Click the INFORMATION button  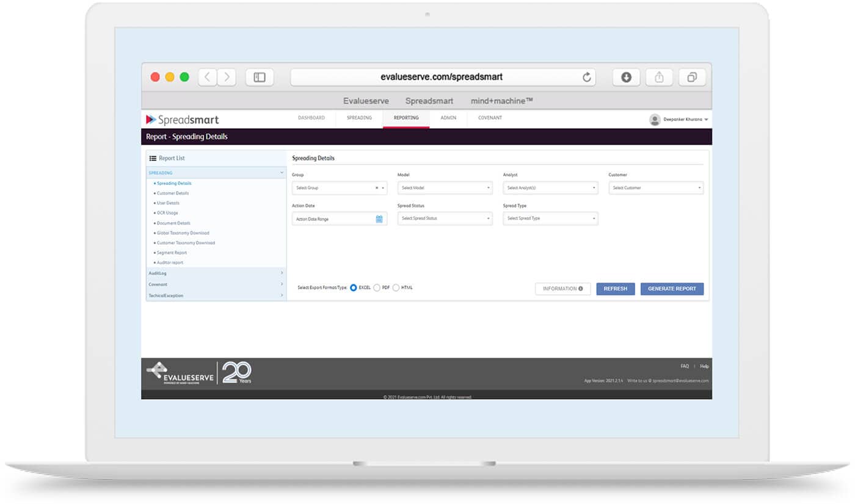pyautogui.click(x=563, y=289)
